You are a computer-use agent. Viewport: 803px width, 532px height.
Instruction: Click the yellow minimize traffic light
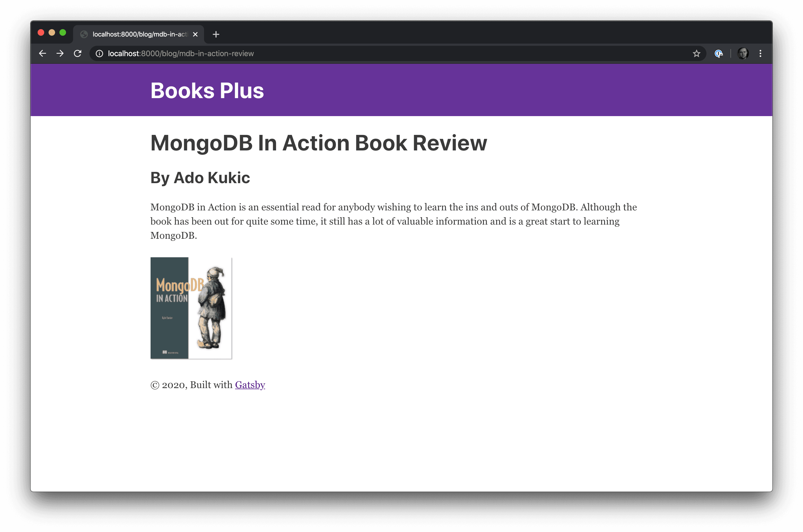[52, 32]
